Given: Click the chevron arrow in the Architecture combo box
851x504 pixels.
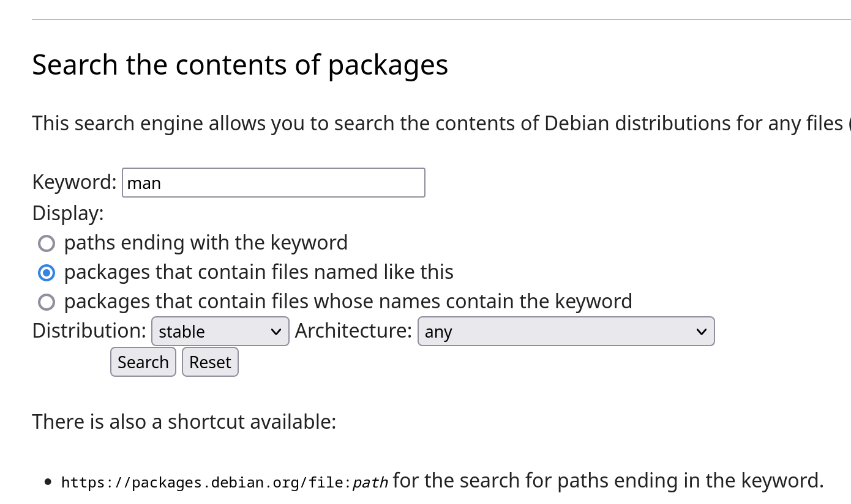Looking at the screenshot, I should tap(701, 332).
